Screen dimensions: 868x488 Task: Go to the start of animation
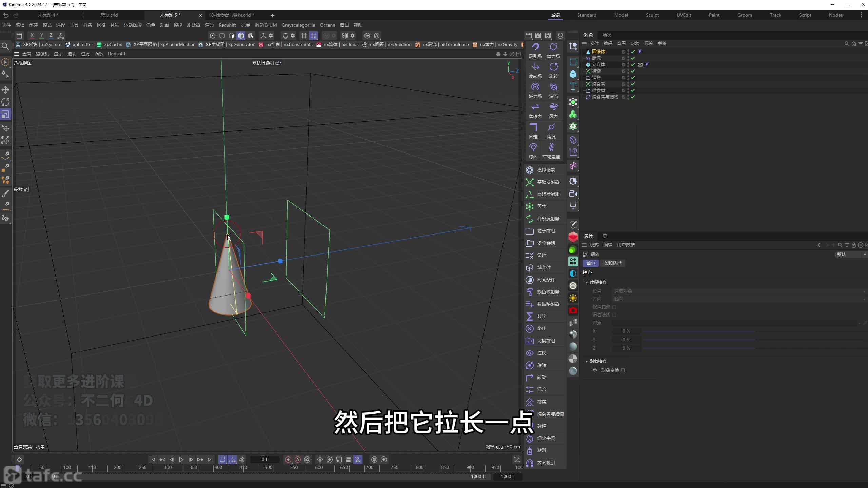(x=153, y=460)
